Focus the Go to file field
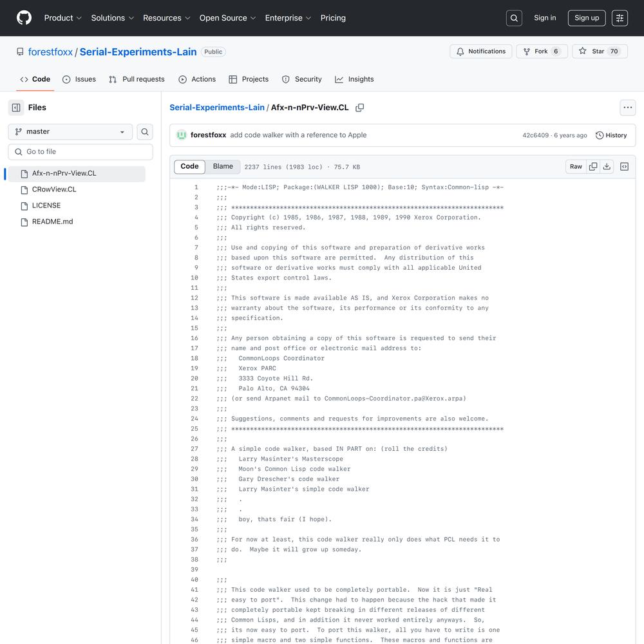Screen dimensions: 644x644 pyautogui.click(x=80, y=152)
